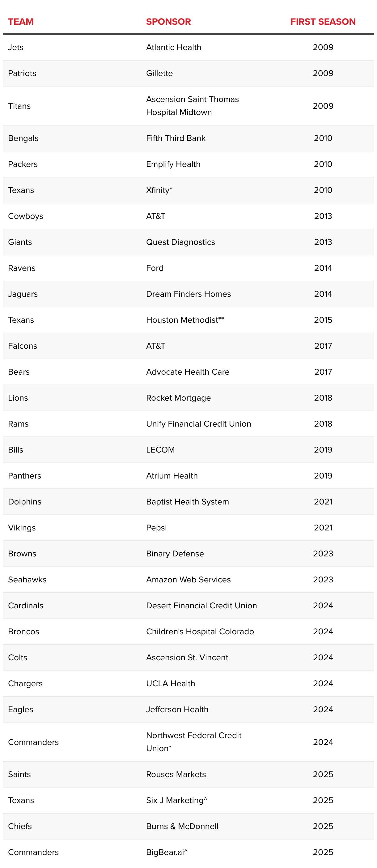
Task: Select the Houston Methodist** sponsor entry
Action: 185,320
